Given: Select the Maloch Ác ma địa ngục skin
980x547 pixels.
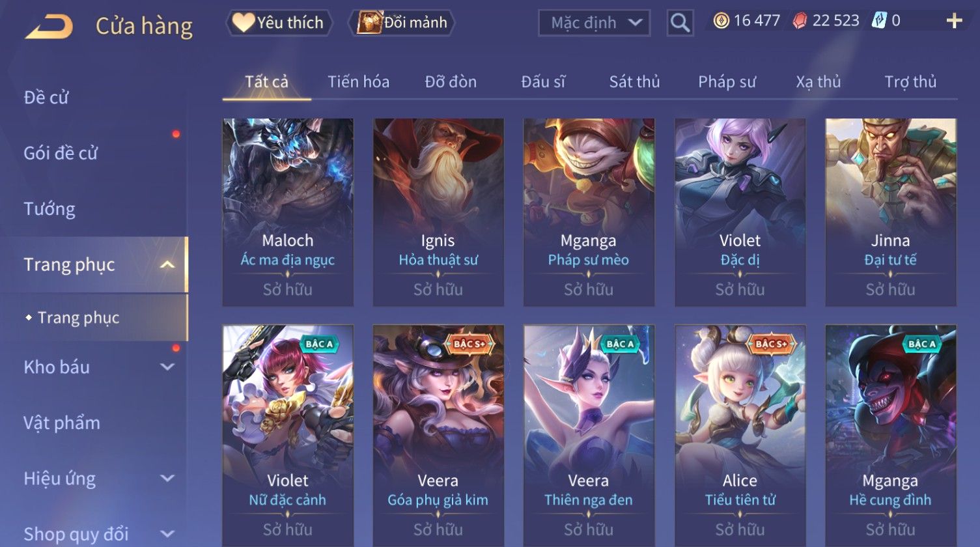Looking at the screenshot, I should [288, 212].
